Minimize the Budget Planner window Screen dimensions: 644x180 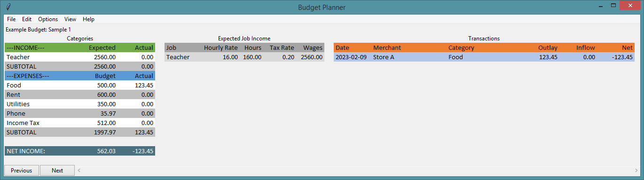[600, 6]
